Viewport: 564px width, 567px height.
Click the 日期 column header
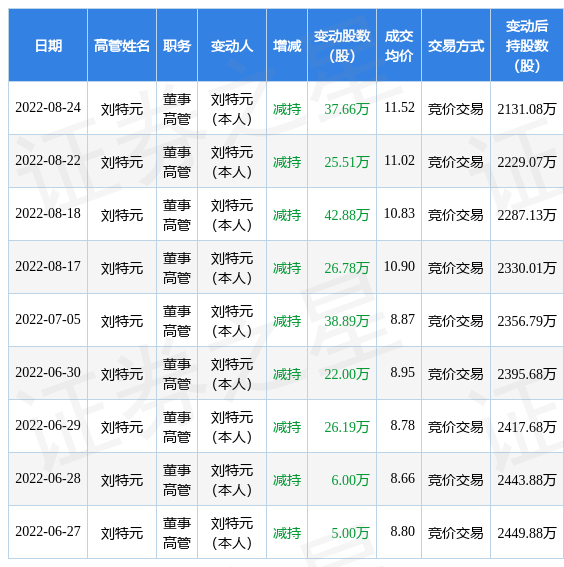click(x=48, y=46)
